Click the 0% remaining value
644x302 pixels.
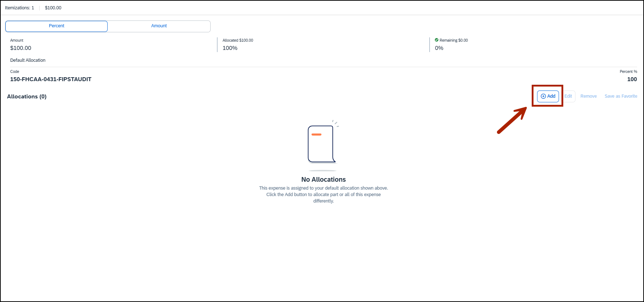[x=439, y=48]
